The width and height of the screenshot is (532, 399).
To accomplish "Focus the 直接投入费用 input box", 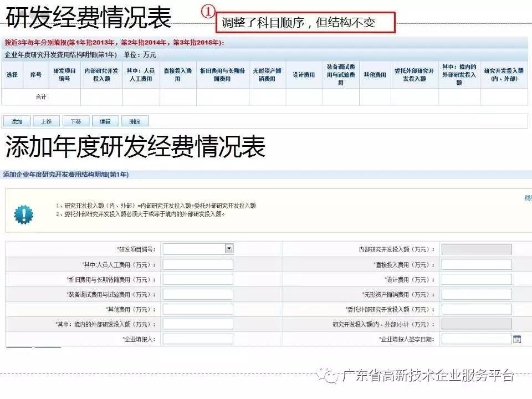I will coord(476,264).
